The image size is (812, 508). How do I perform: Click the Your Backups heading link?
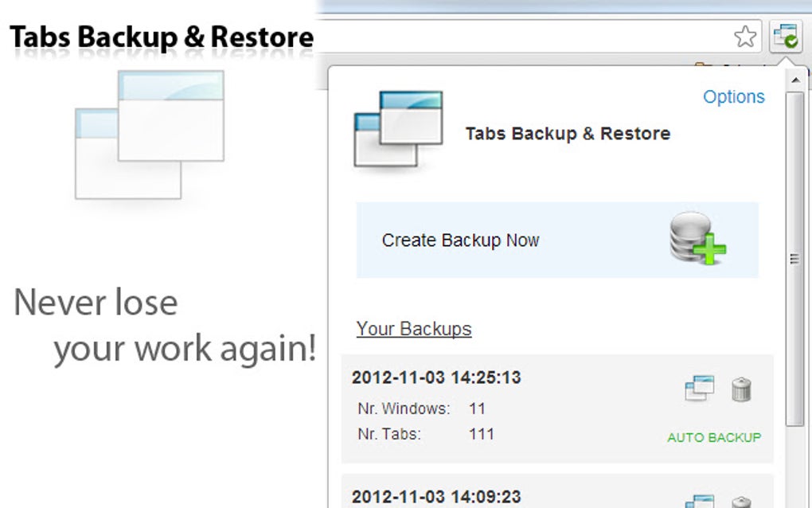pyautogui.click(x=413, y=328)
